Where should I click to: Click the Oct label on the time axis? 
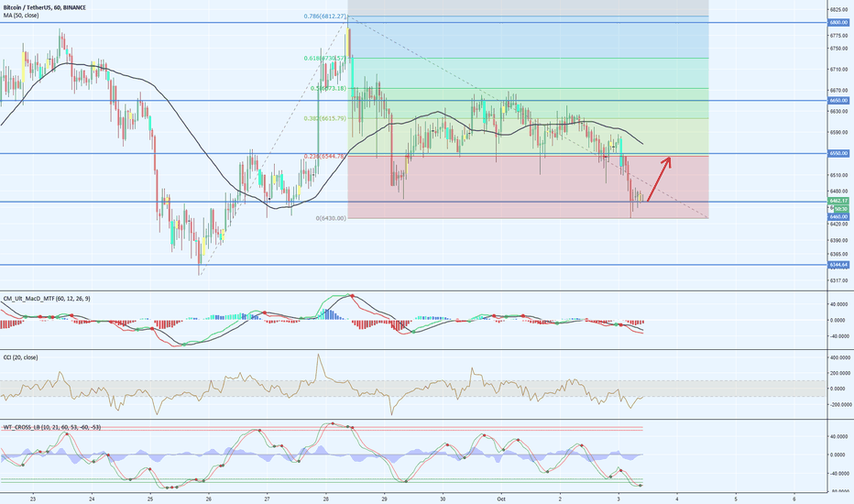(x=501, y=499)
